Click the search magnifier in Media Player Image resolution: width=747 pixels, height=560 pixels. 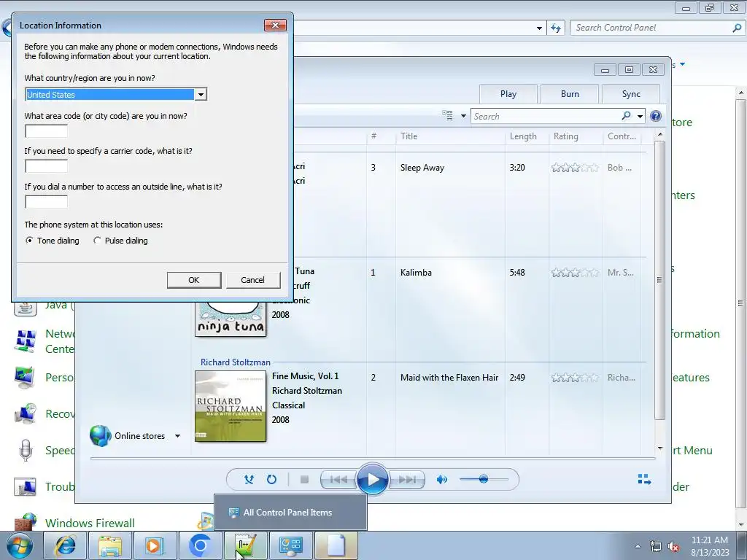click(627, 116)
